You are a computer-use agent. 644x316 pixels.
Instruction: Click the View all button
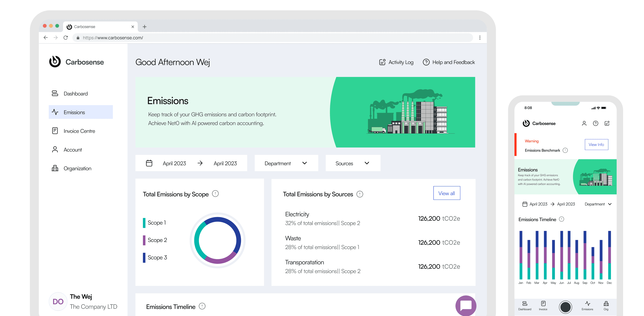tap(447, 193)
